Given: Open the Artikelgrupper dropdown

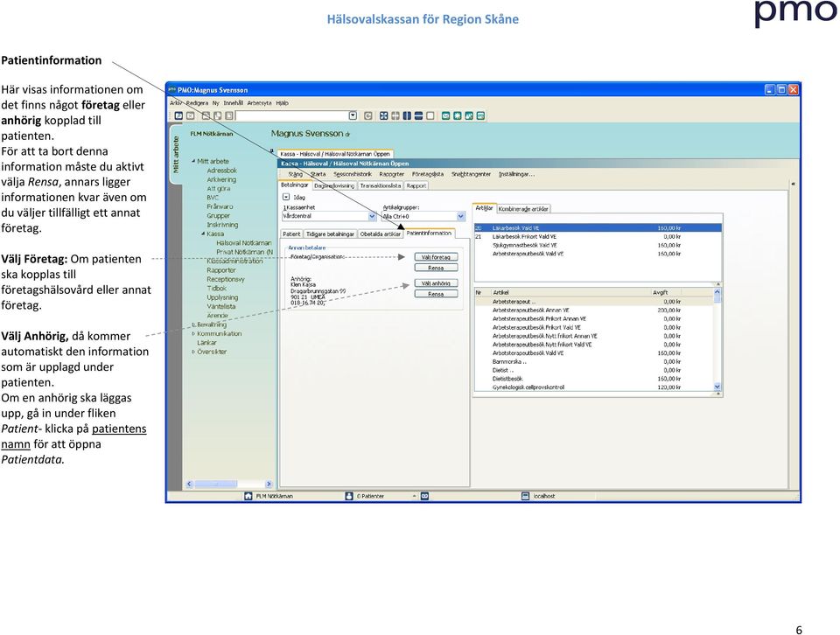Looking at the screenshot, I should [461, 216].
